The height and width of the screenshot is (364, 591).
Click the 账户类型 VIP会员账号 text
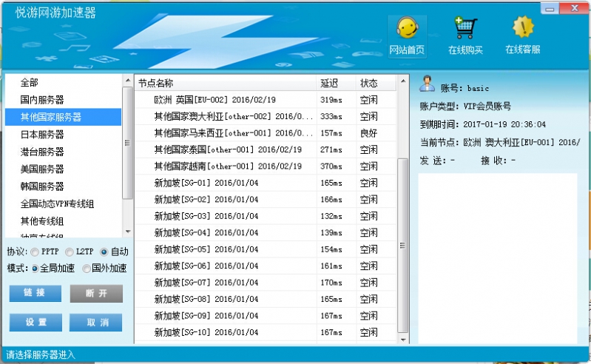tap(465, 107)
